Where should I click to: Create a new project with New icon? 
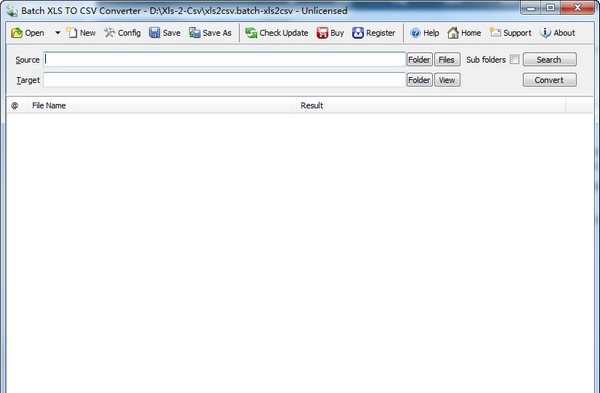[x=72, y=33]
